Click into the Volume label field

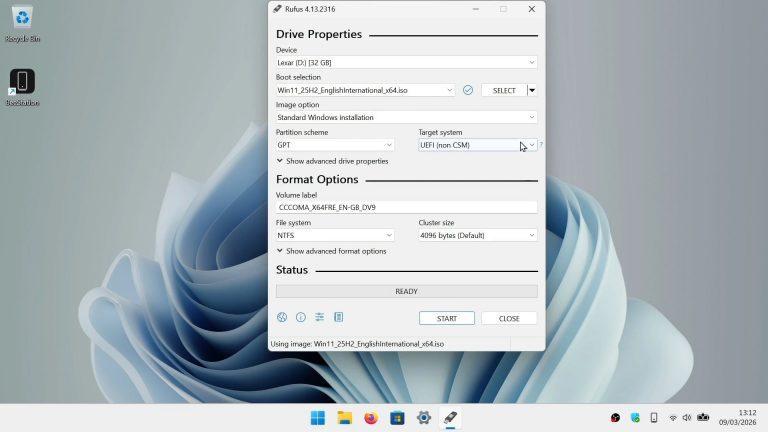[407, 208]
